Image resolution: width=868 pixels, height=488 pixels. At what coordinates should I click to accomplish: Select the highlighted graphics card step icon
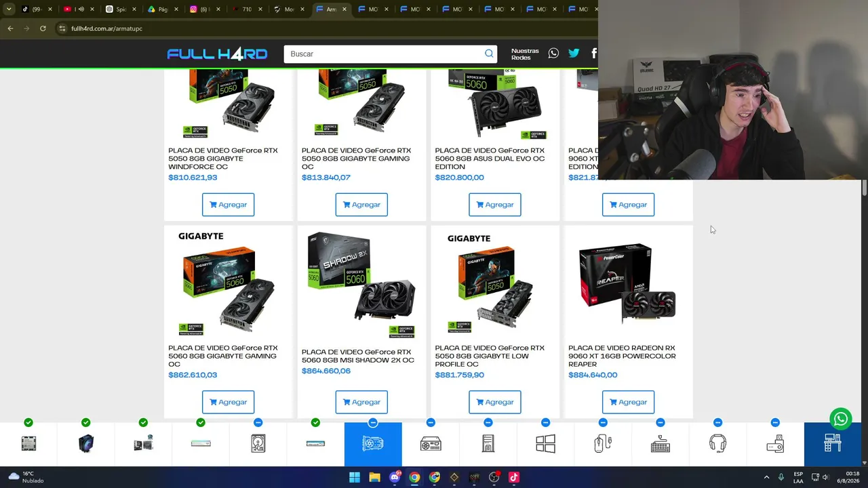point(373,444)
